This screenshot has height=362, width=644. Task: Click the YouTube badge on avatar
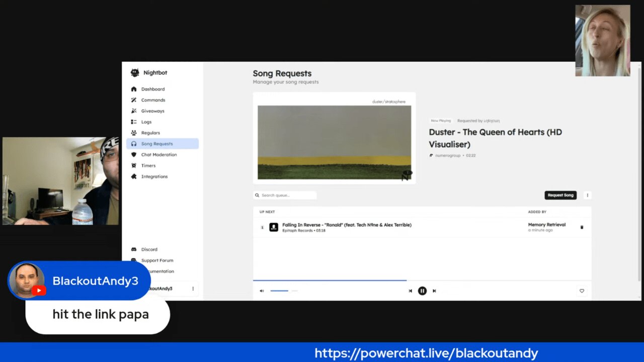pyautogui.click(x=39, y=291)
